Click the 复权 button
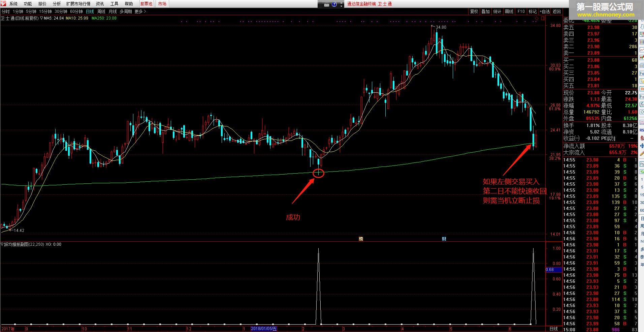 pos(474,11)
